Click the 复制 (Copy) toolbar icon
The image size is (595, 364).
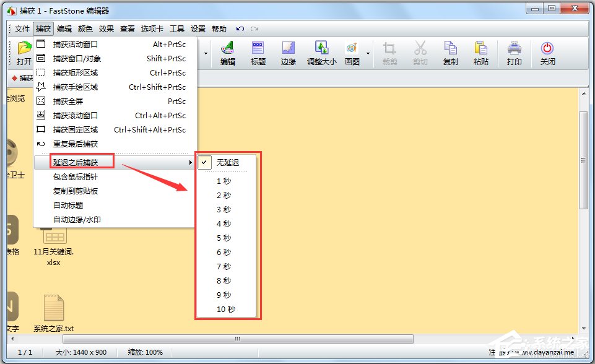451,53
